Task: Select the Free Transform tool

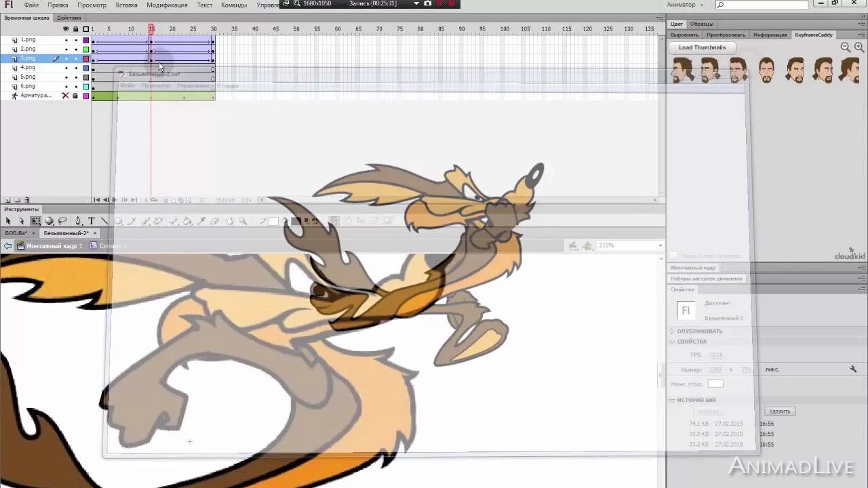Action: (x=35, y=221)
